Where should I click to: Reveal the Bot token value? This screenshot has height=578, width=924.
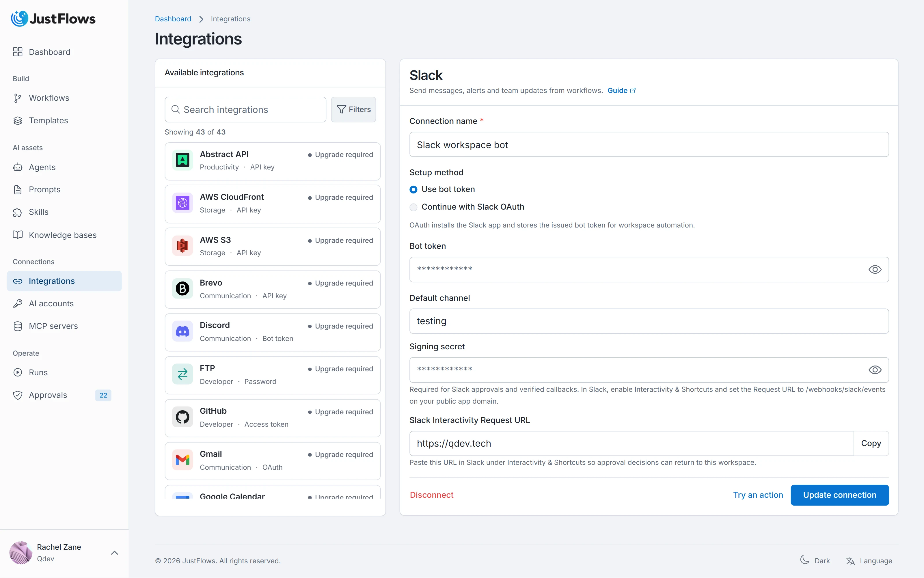[875, 269]
